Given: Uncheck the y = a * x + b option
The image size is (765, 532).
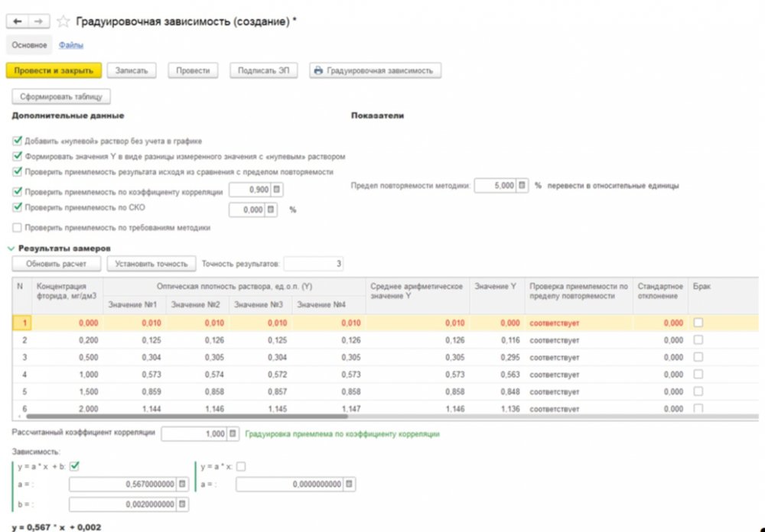Looking at the screenshot, I should [75, 467].
